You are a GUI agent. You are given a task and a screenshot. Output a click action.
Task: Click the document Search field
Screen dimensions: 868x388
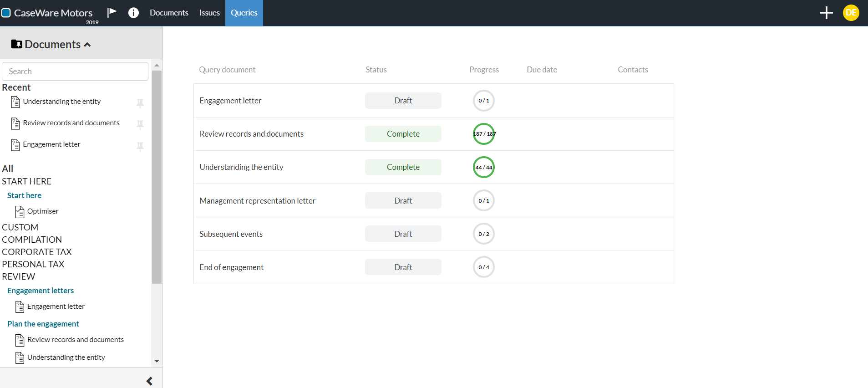(75, 71)
